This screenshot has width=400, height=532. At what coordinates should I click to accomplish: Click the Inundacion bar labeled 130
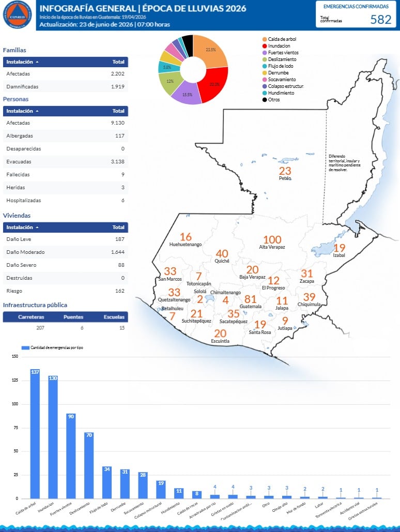pos(53,437)
